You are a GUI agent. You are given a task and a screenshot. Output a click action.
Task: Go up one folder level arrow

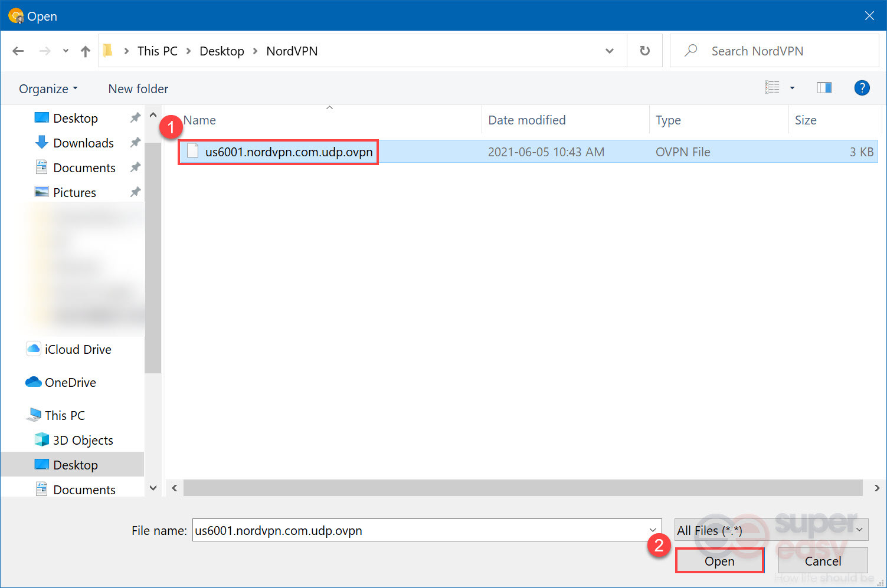pyautogui.click(x=86, y=51)
